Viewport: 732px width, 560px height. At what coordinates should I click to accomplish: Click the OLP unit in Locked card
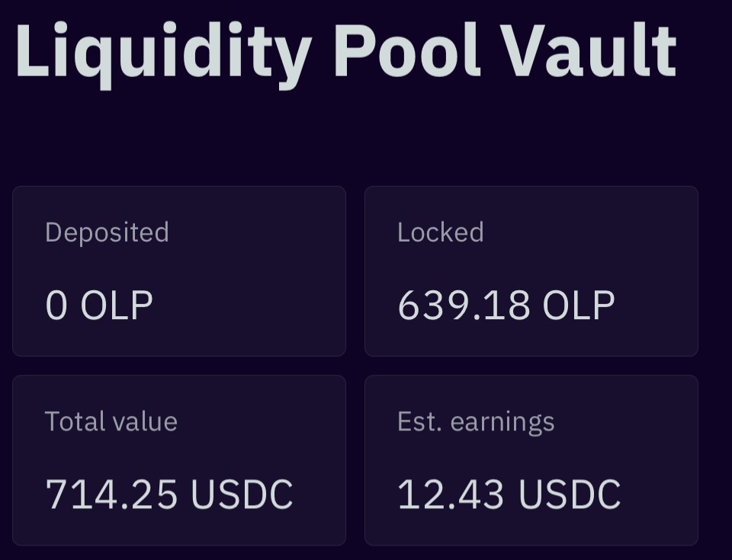579,305
